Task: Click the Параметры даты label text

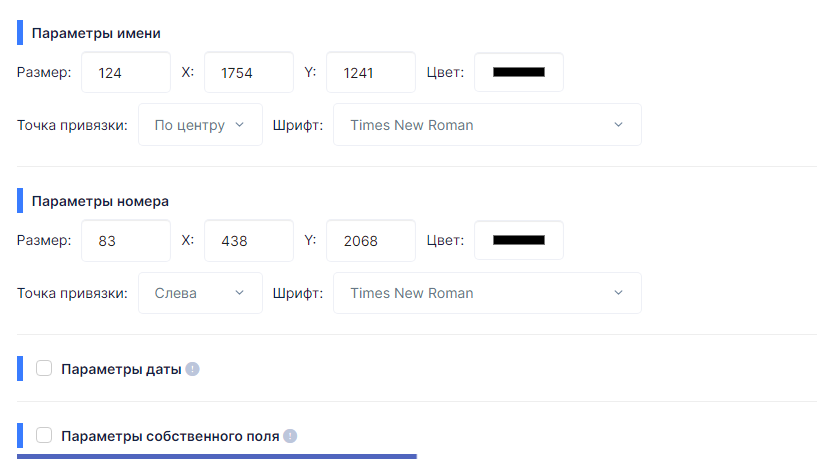Action: click(121, 369)
